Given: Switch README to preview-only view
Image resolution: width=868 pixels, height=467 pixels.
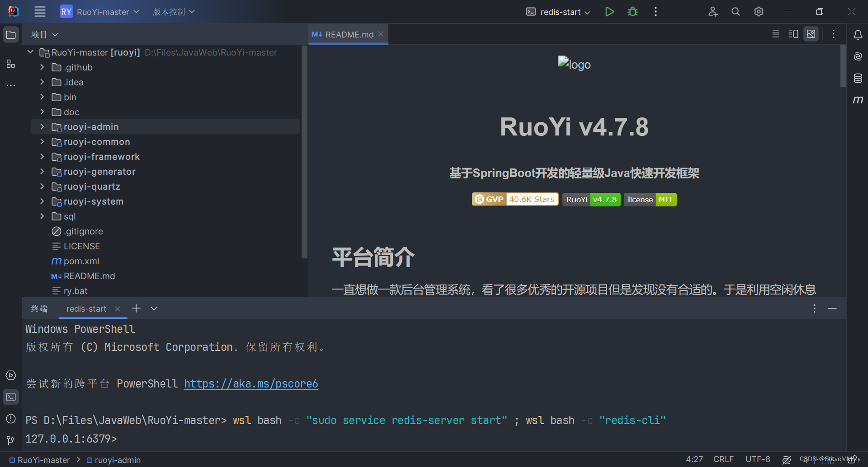Looking at the screenshot, I should pyautogui.click(x=811, y=34).
